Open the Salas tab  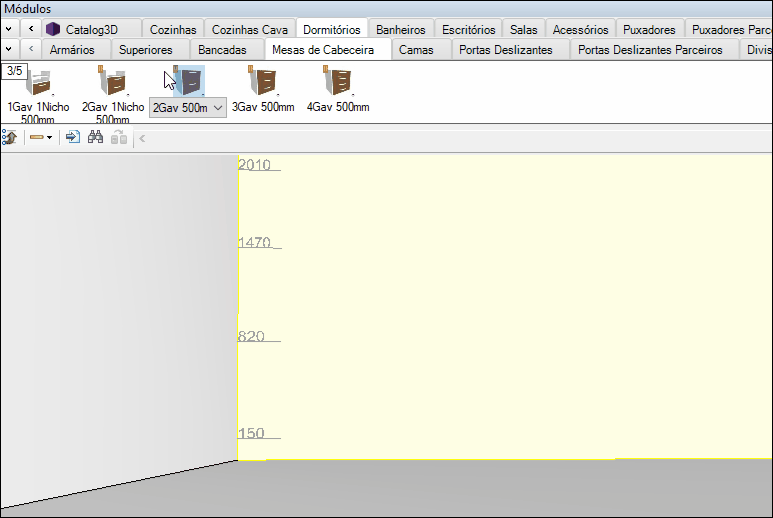coord(524,30)
